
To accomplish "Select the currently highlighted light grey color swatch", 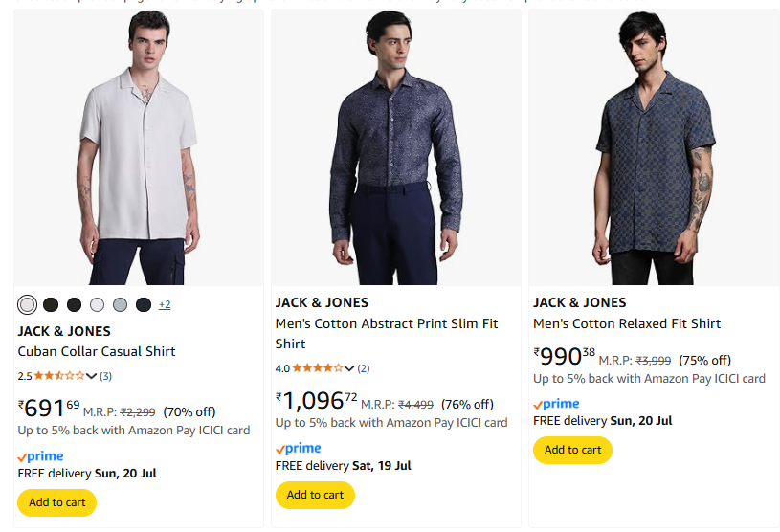I will (x=28, y=304).
